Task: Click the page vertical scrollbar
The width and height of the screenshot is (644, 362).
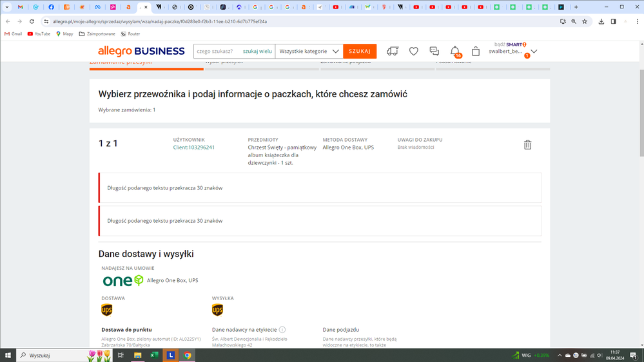Action: [641, 113]
